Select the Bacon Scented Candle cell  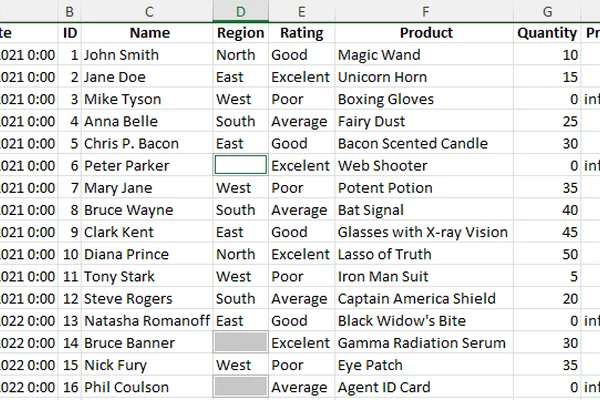424,144
